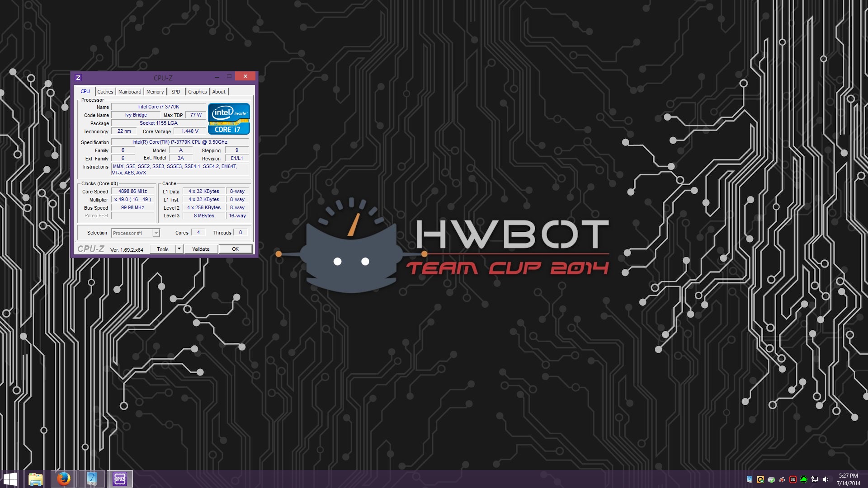Image resolution: width=868 pixels, height=488 pixels.
Task: Switch to the Memory tab
Action: [155, 92]
